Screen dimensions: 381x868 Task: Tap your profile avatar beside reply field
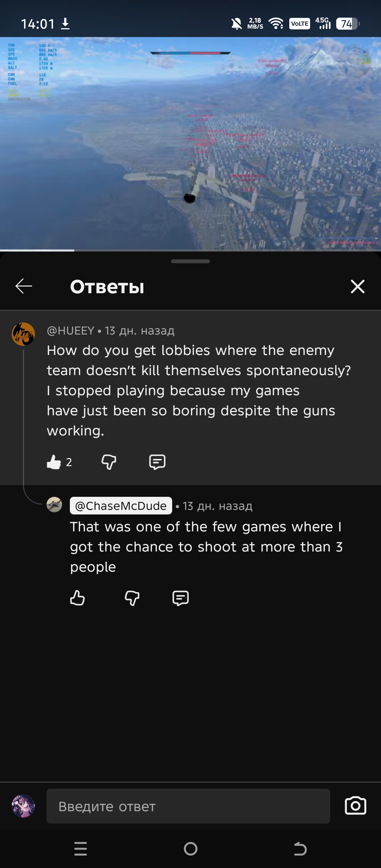coord(23,806)
